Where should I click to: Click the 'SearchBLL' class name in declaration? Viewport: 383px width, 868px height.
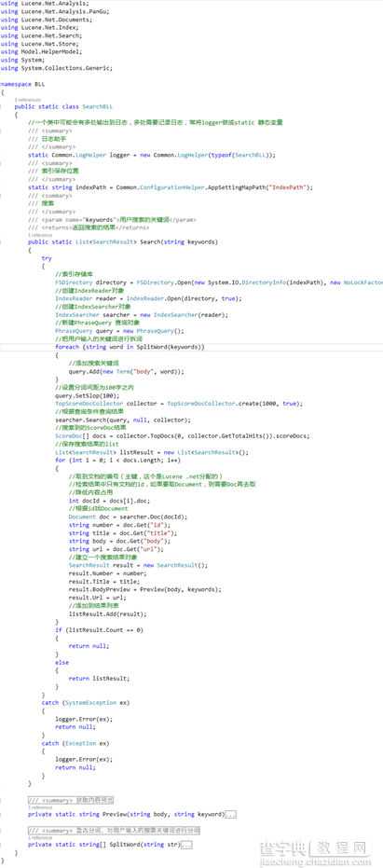(97, 107)
